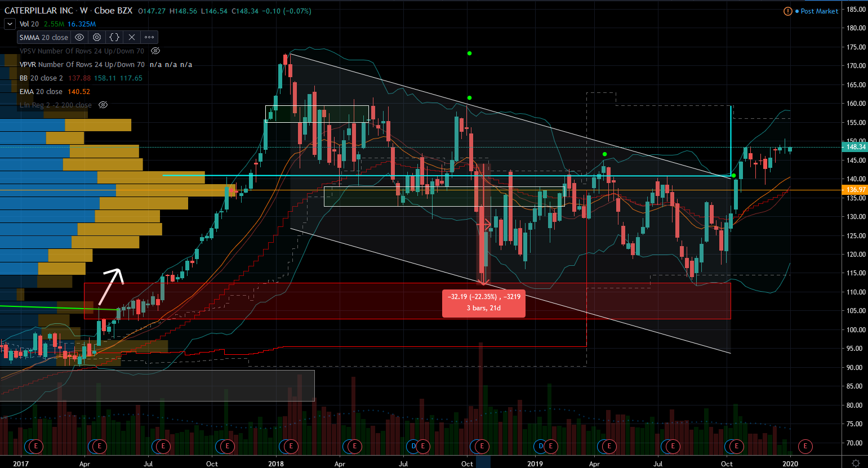
Task: Click the 2017 label on the time axis
Action: (21, 463)
